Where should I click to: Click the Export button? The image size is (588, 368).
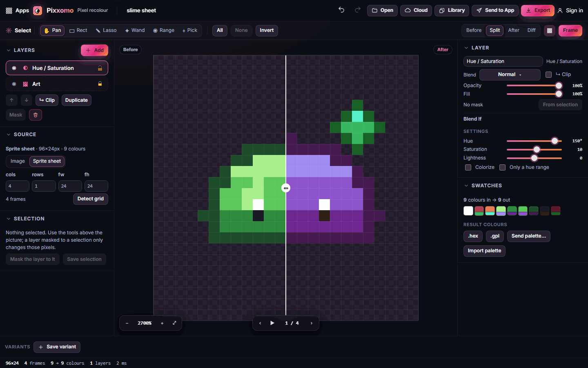[x=537, y=11]
